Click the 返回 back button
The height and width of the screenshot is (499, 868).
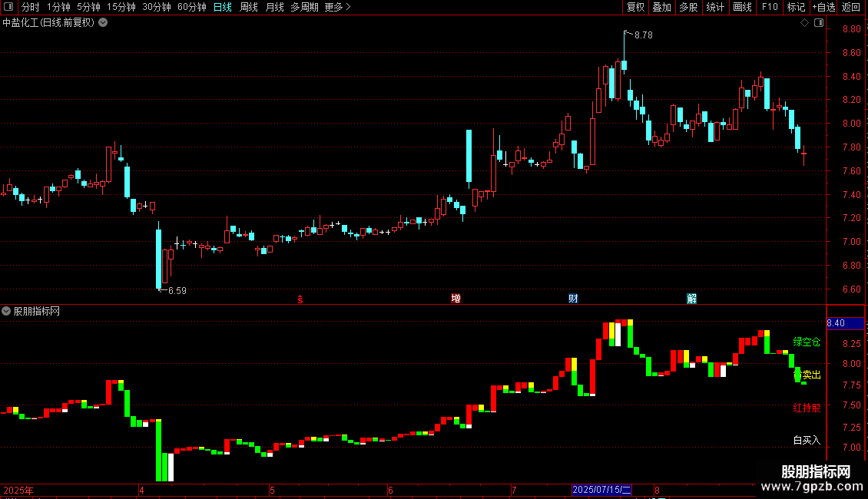(x=850, y=7)
